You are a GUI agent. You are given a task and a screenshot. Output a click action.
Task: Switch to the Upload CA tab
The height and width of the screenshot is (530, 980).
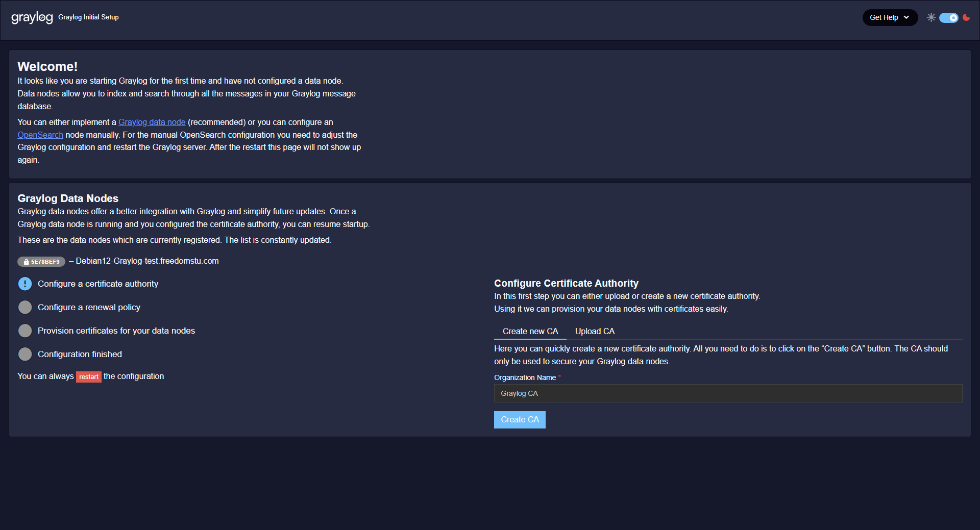pos(595,332)
